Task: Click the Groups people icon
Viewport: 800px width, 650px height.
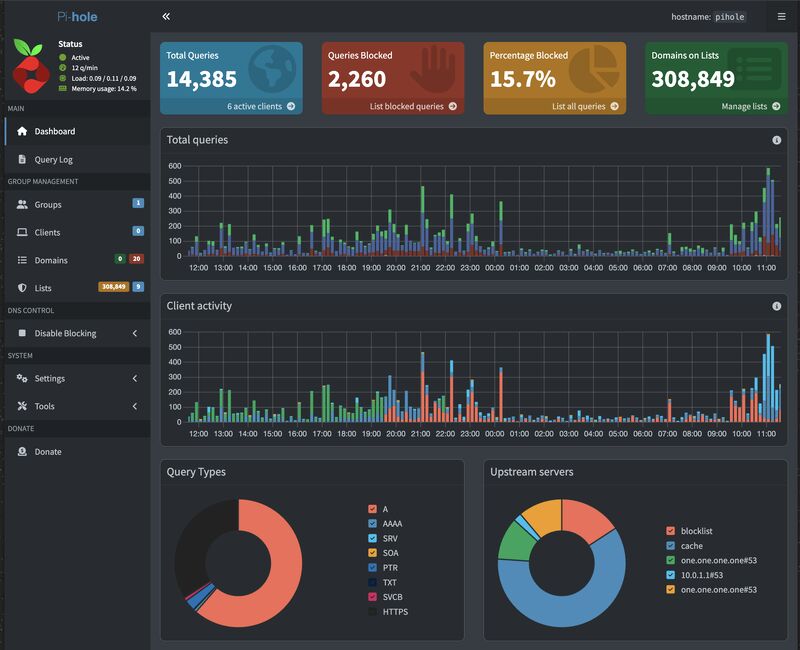Action: [x=22, y=205]
